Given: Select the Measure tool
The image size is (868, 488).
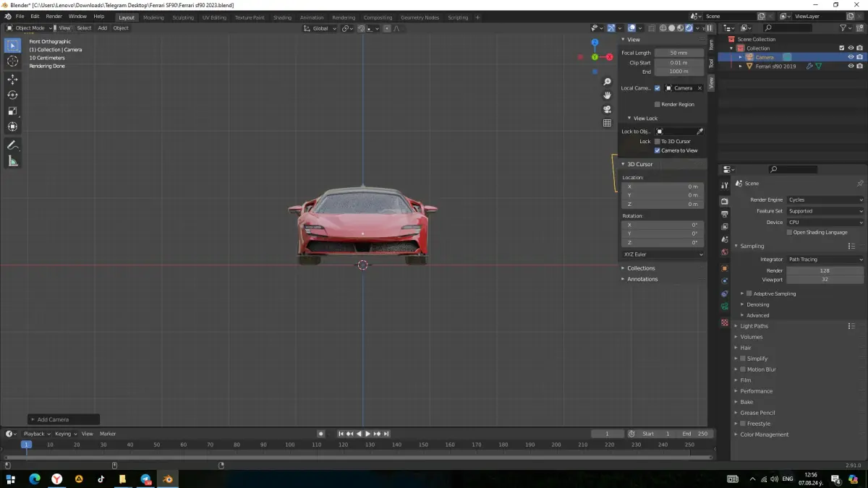Looking at the screenshot, I should click(x=12, y=161).
